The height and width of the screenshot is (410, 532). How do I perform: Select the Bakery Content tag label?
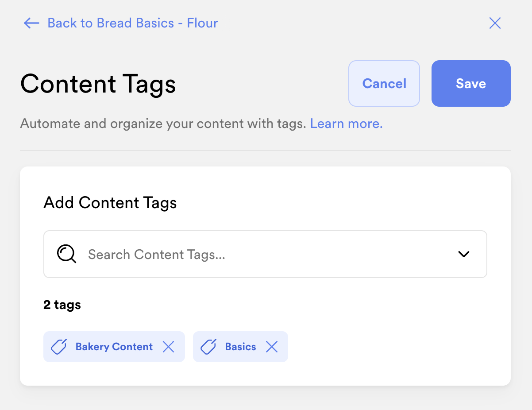pyautogui.click(x=114, y=347)
